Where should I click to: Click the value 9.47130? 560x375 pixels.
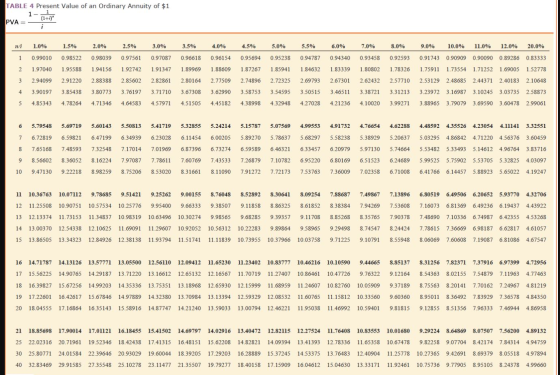[42, 172]
